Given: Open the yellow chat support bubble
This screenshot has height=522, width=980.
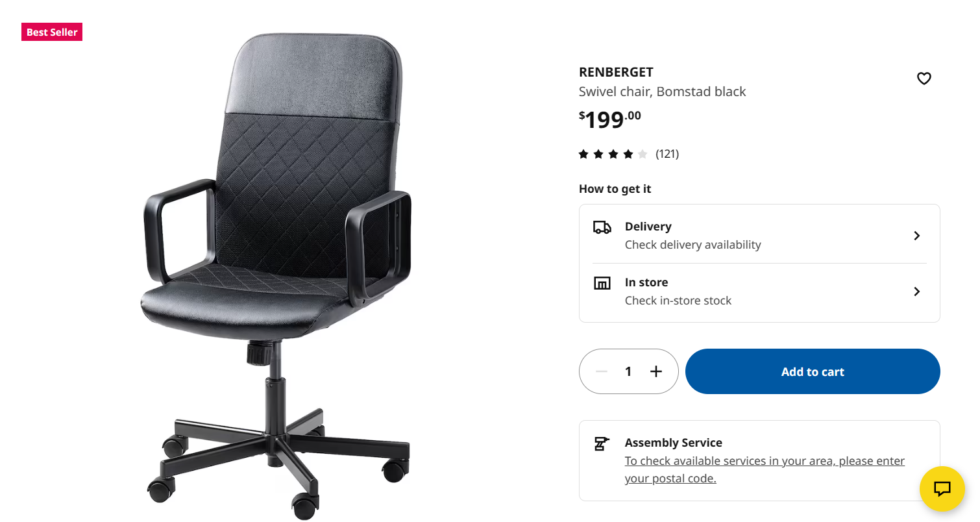Looking at the screenshot, I should (942, 488).
